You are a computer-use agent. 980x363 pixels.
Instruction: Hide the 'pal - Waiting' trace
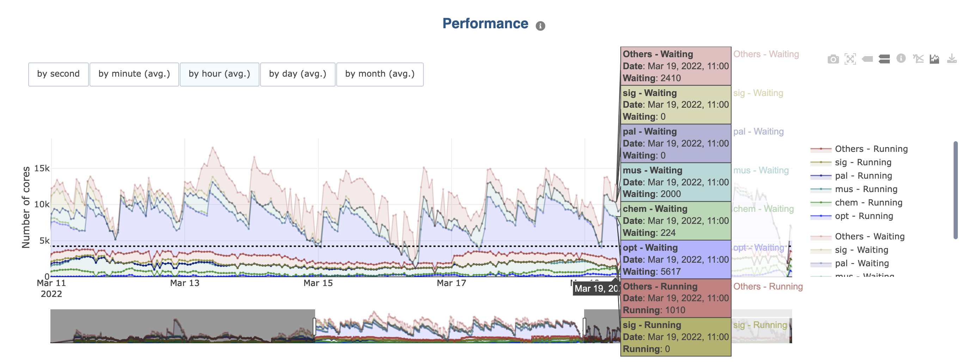[862, 263]
